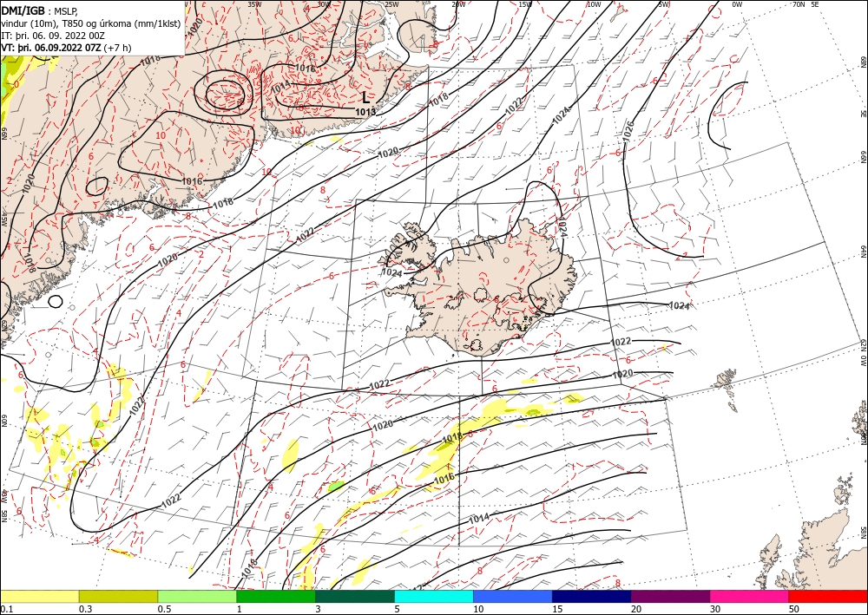Click the Iceland landmass on the map
Viewport: 868px width, 615px height.
point(482,288)
